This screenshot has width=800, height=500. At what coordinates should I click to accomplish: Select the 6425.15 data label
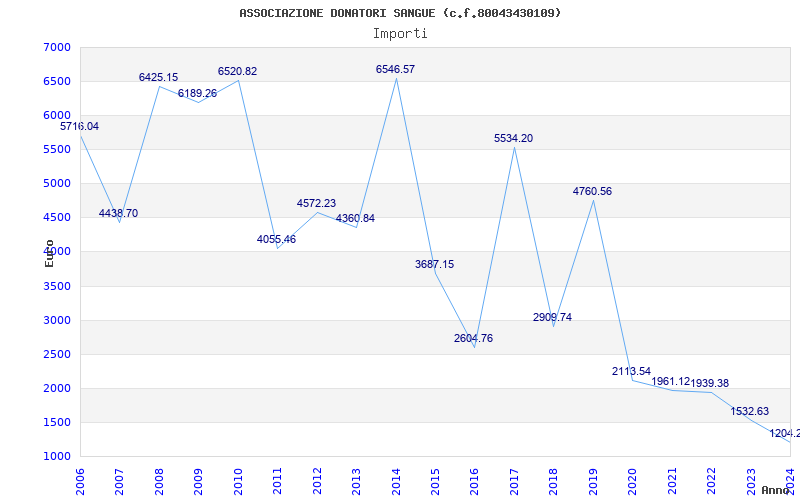[x=159, y=78]
